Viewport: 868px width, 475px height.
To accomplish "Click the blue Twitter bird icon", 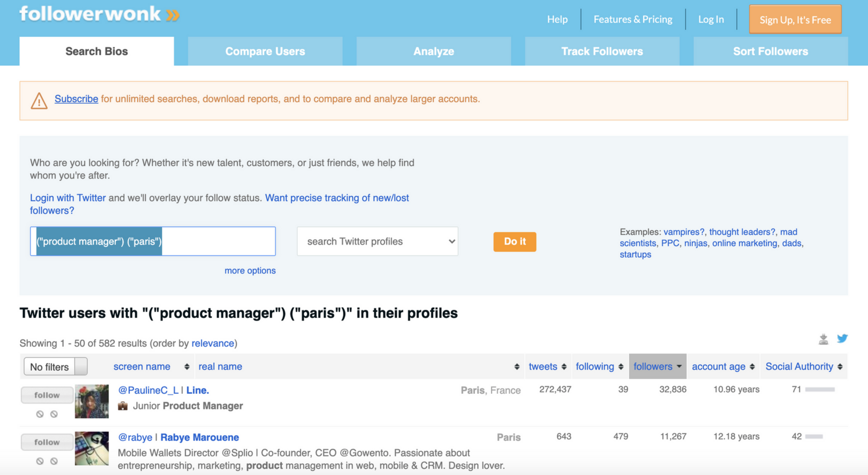I will point(842,338).
